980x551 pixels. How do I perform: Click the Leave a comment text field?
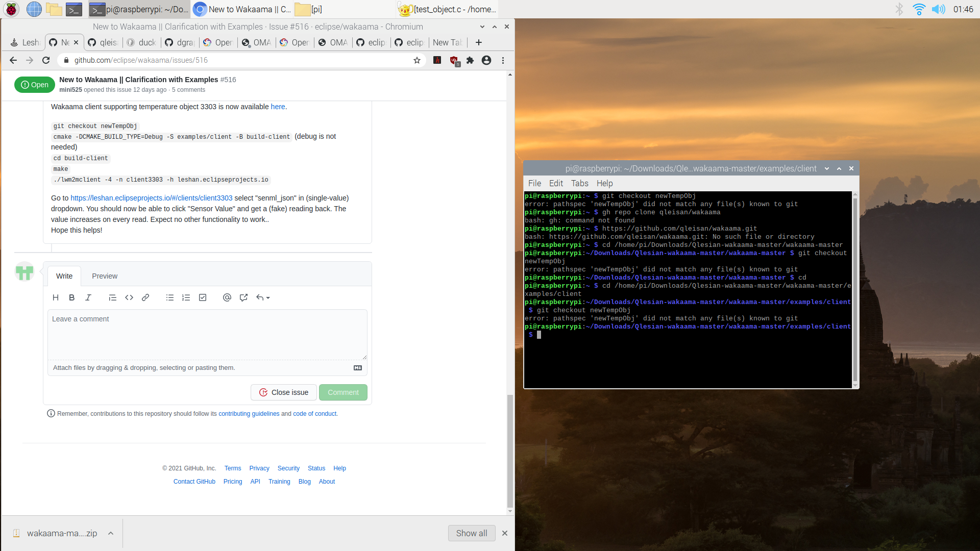207,334
